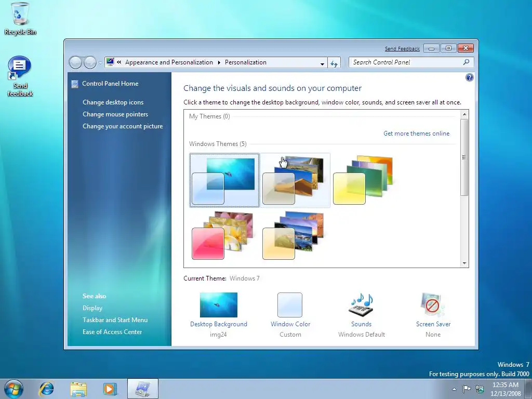Screen dimensions: 532x399
Task: Select the pink flowers theme thumbnail
Action: (x=222, y=235)
